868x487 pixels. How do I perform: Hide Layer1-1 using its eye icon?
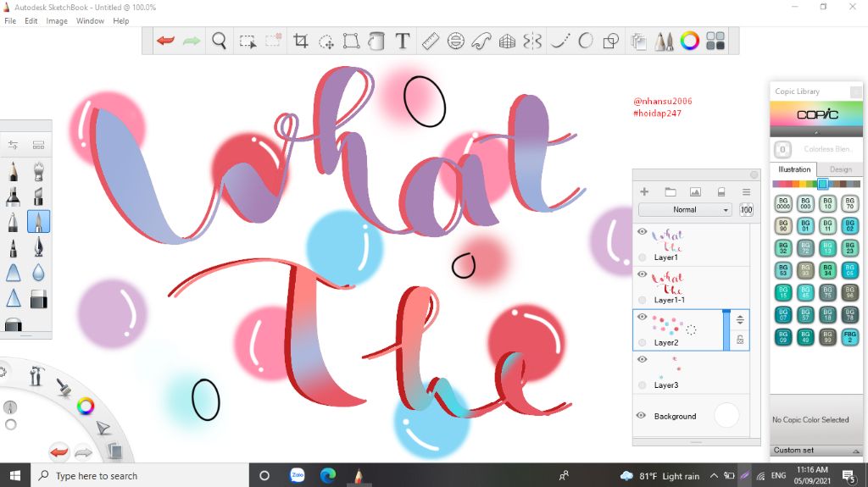(643, 274)
